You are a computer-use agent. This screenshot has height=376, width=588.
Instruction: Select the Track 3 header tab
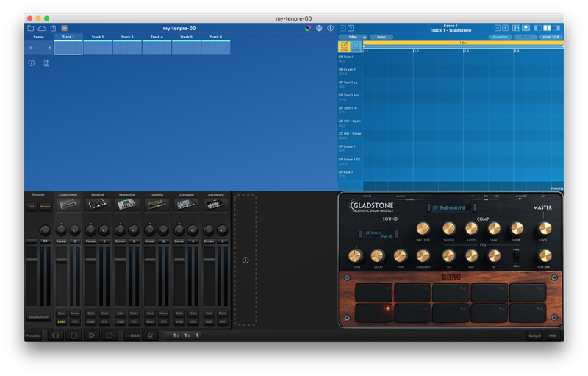127,37
